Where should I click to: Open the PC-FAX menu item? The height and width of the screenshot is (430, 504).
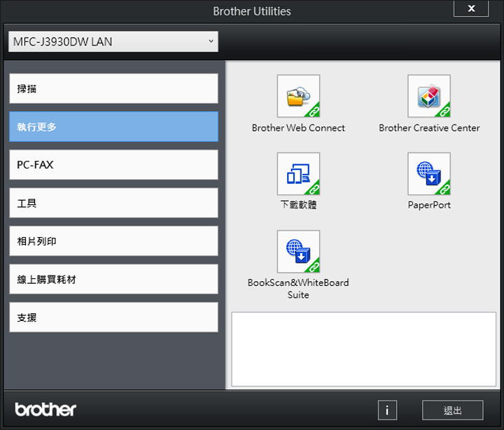[x=114, y=165]
